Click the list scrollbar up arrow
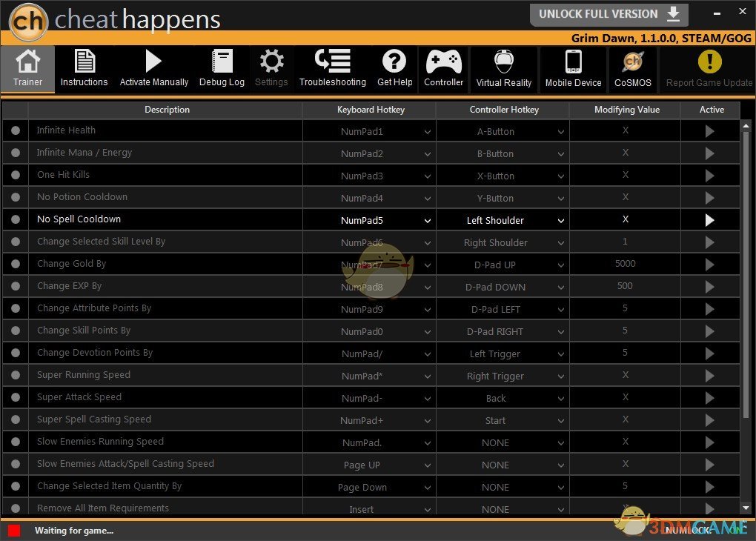Screen dimensions: 756x541 (746, 125)
